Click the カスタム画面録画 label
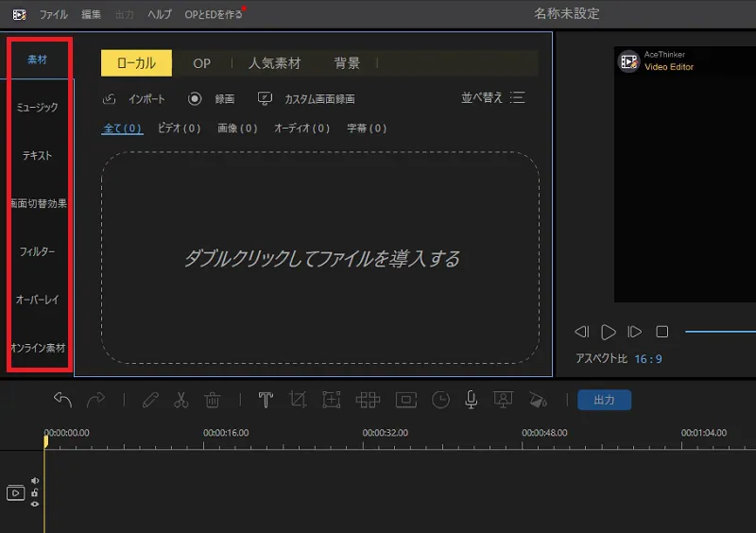The width and height of the screenshot is (756, 533). [x=319, y=99]
